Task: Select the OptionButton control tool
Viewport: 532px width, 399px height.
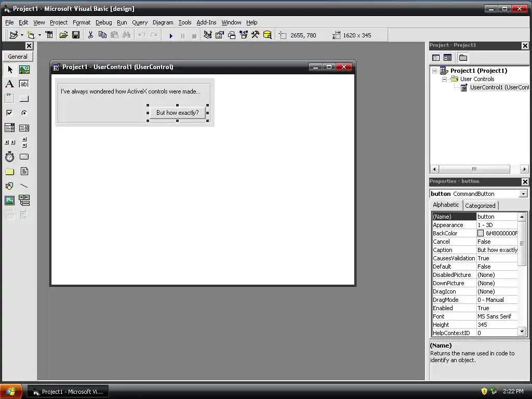Action: [24, 113]
